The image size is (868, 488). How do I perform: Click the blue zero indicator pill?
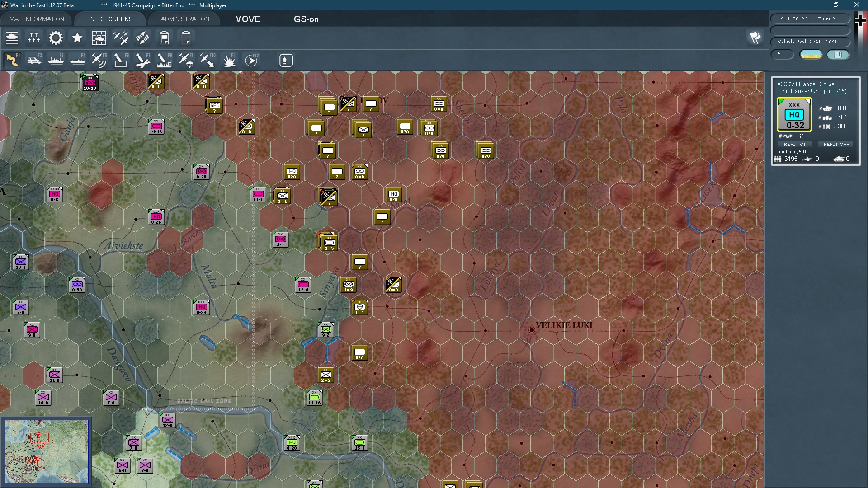tap(838, 55)
